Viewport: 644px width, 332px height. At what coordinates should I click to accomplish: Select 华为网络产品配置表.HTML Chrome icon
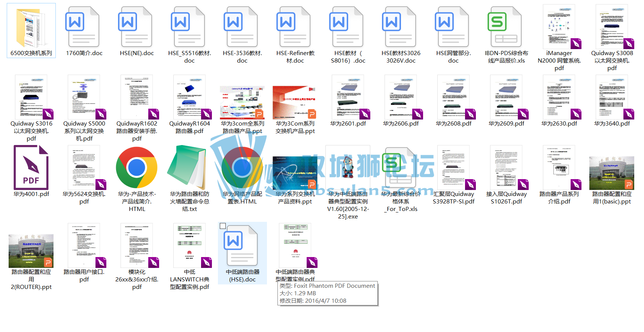(x=242, y=167)
